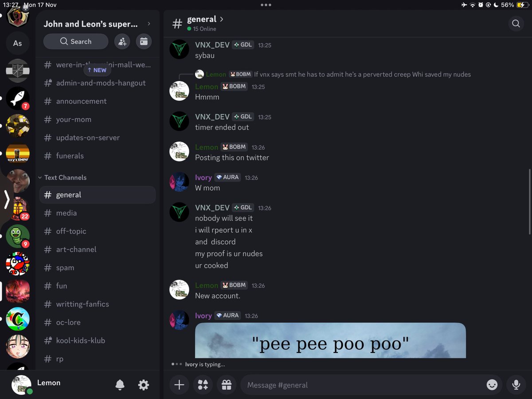The image size is (532, 399).
Task: Open the 'As' server icon
Action: 18,43
